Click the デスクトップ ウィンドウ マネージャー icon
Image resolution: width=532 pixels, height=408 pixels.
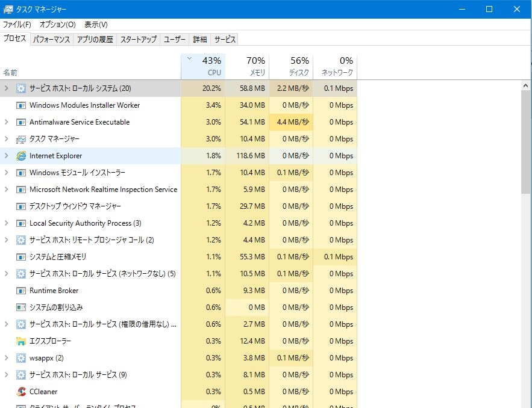pos(21,206)
